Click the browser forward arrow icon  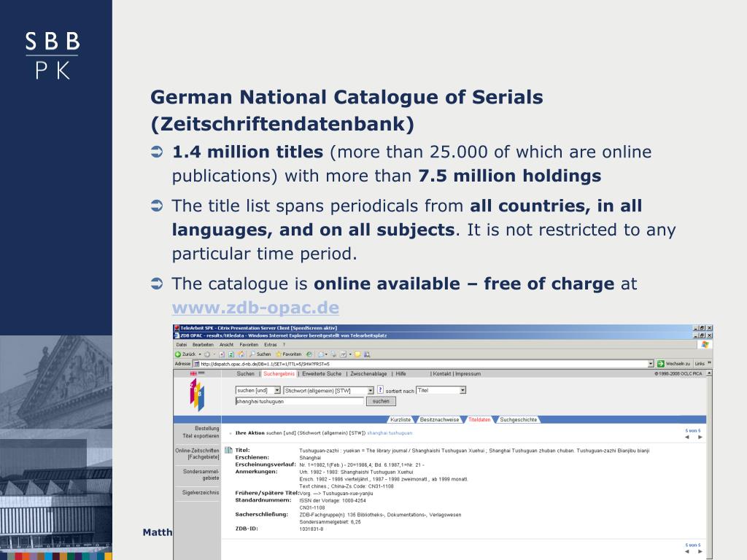coord(207,354)
